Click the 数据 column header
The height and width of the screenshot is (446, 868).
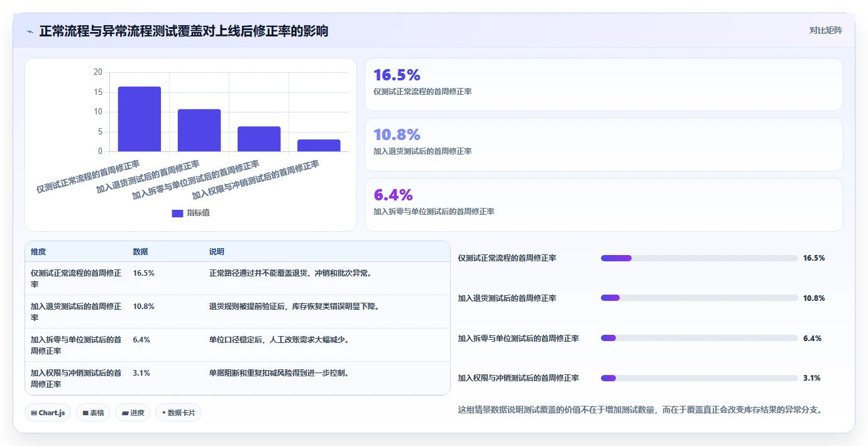[140, 252]
